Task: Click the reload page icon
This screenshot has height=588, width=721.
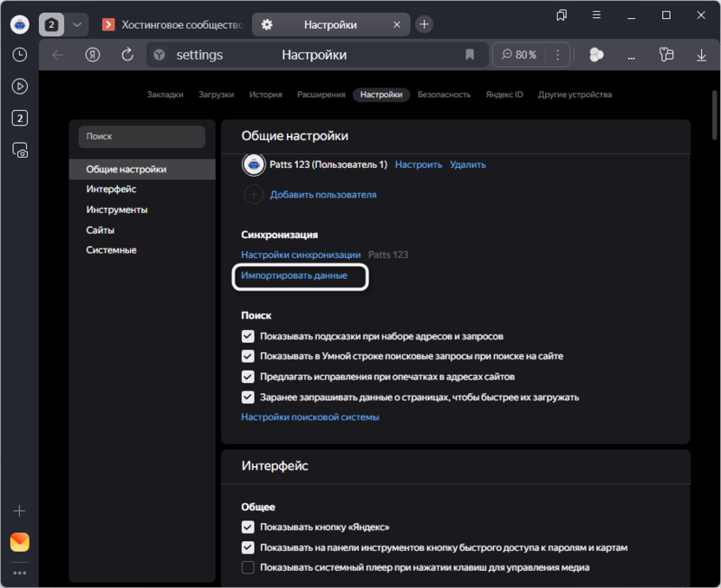Action: click(127, 55)
